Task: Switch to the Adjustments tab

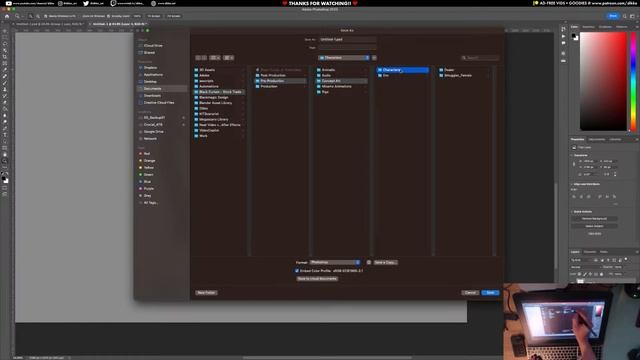Action: (597, 139)
